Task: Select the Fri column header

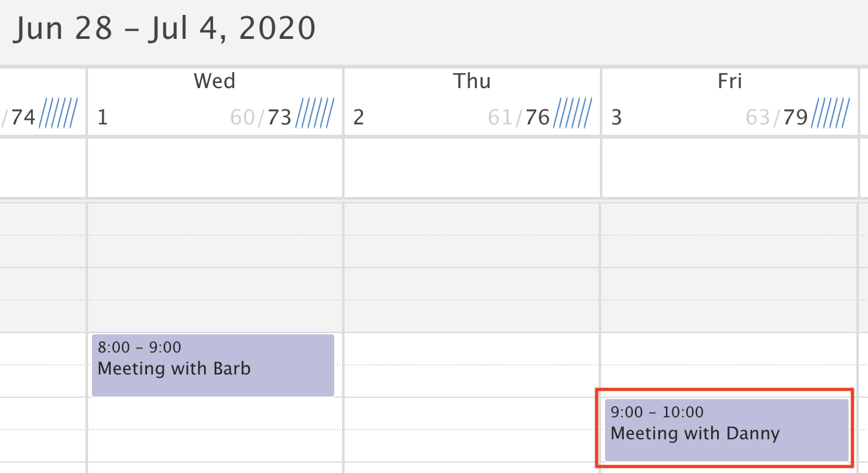Action: [x=730, y=82]
